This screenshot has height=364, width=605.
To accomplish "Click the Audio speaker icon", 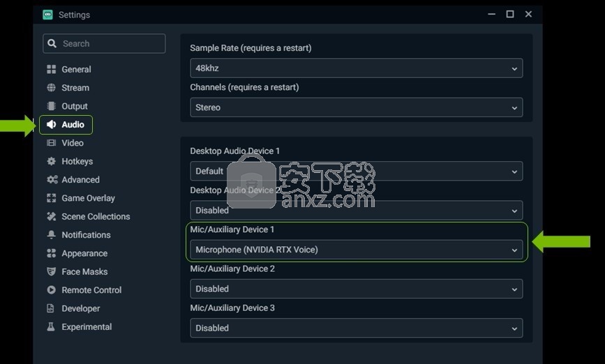I will [52, 125].
